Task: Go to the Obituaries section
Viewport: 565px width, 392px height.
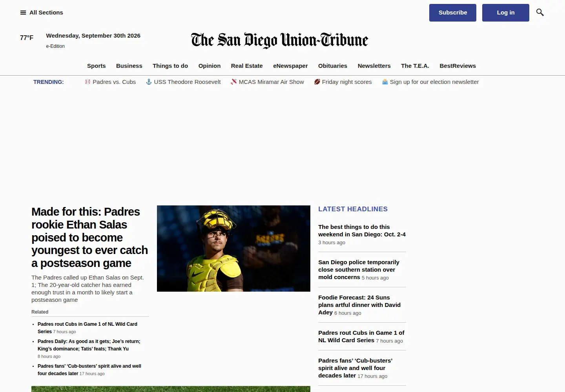Action: [333, 66]
